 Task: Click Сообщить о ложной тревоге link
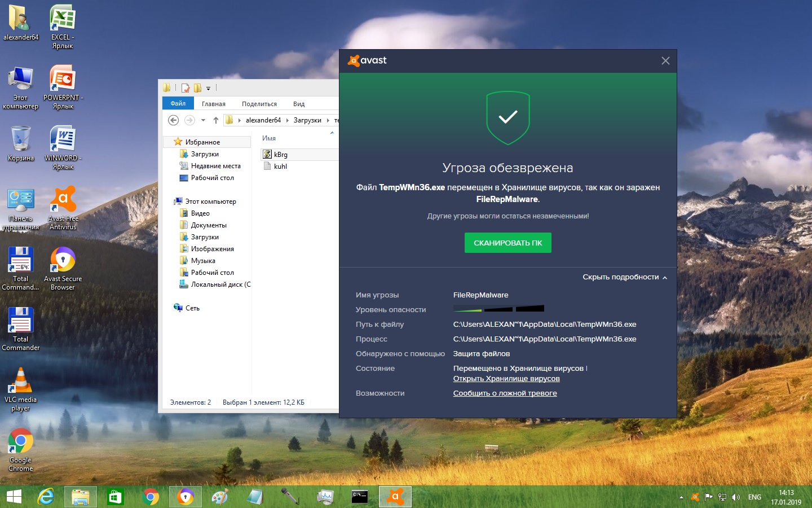click(505, 393)
